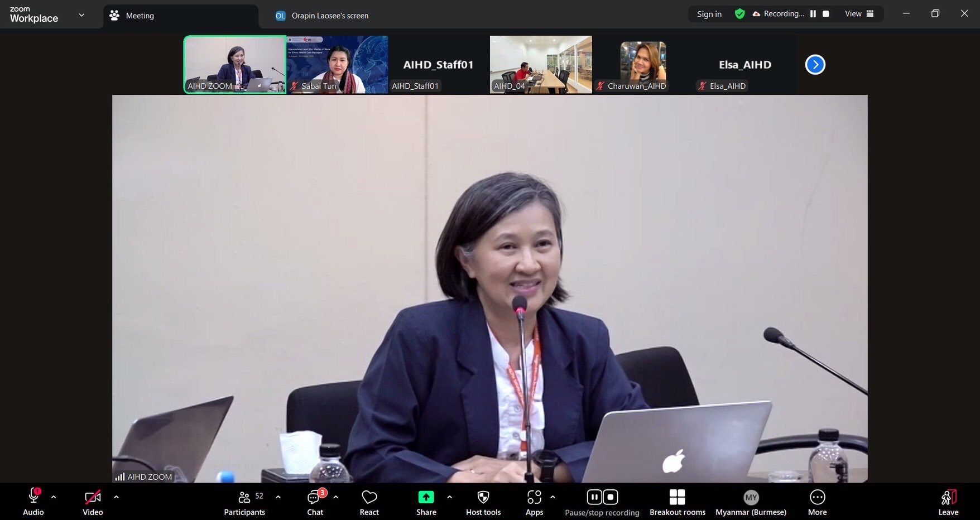This screenshot has height=520, width=980.
Task: Open the Zoom Workplace dropdown chevron
Action: (81, 15)
